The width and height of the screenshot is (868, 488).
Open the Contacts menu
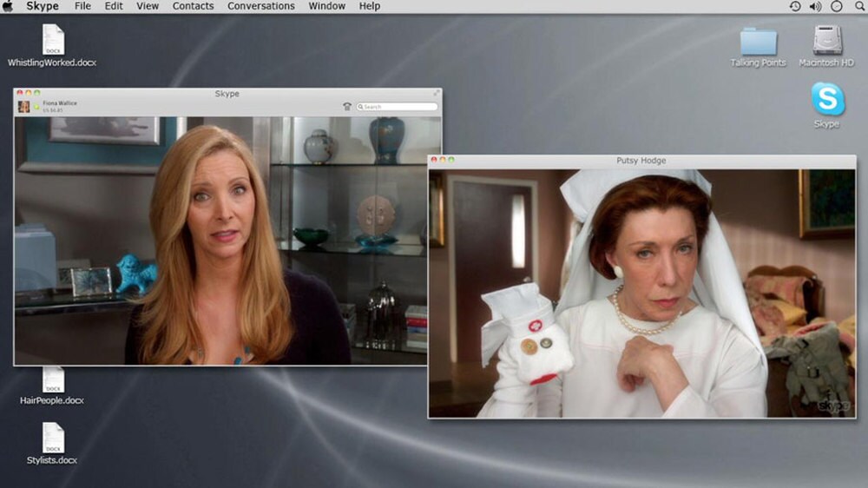click(x=193, y=6)
